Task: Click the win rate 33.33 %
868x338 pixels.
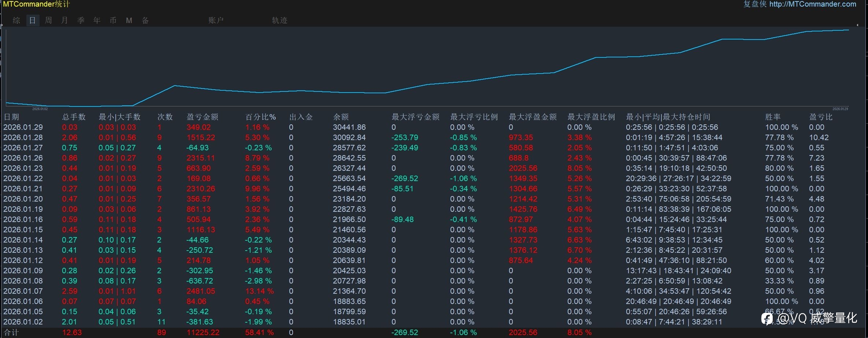Action: coord(779,281)
